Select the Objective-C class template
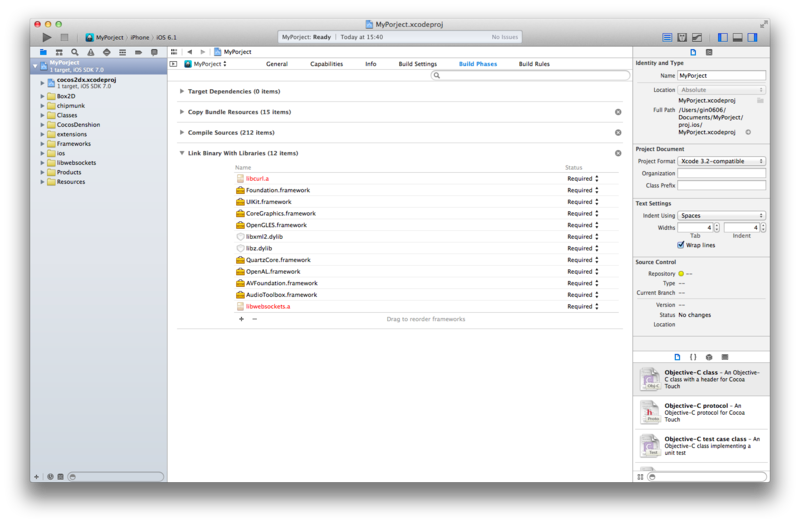Viewport: 800px width, 524px height. point(702,379)
